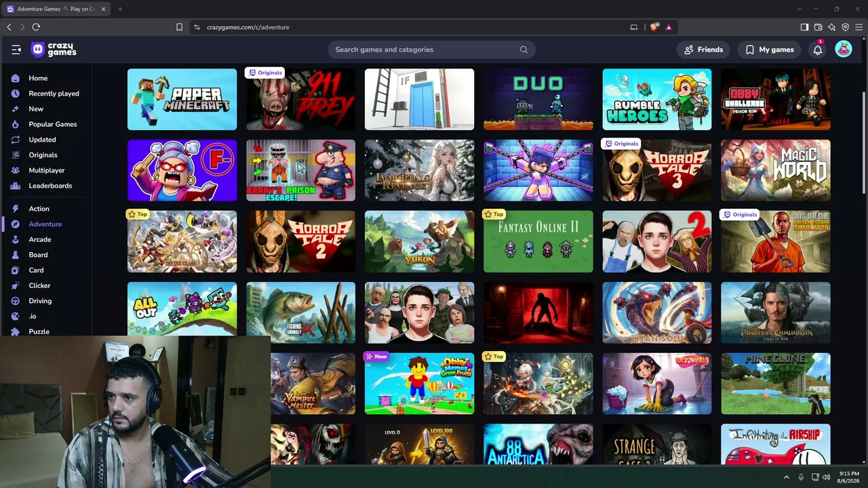The height and width of the screenshot is (488, 868).
Task: Open the Horror Tale 2 game
Action: (300, 241)
